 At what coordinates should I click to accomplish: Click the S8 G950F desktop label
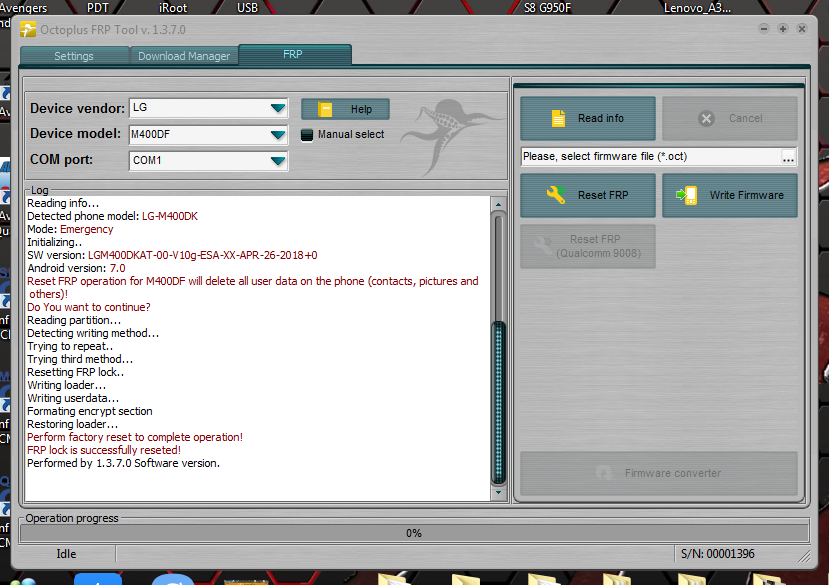pos(547,7)
